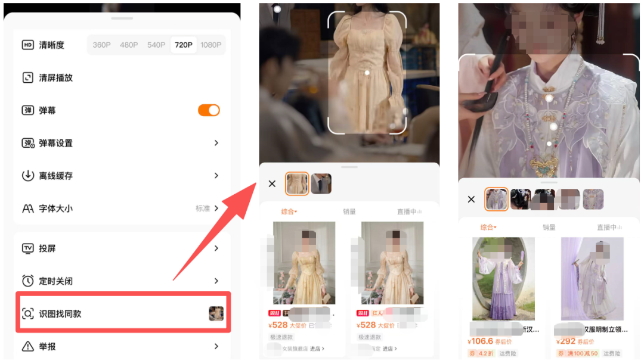The height and width of the screenshot is (361, 644).
Task: Open first yellow dress product image
Action: coord(304,263)
